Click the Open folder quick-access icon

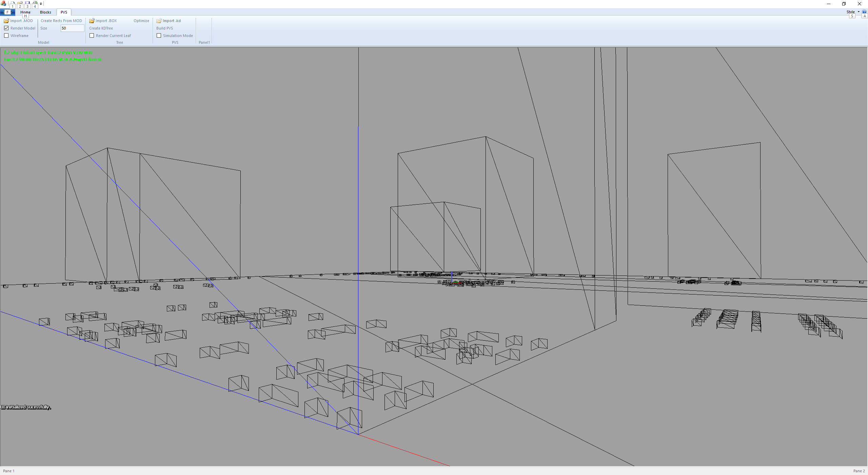pos(20,4)
